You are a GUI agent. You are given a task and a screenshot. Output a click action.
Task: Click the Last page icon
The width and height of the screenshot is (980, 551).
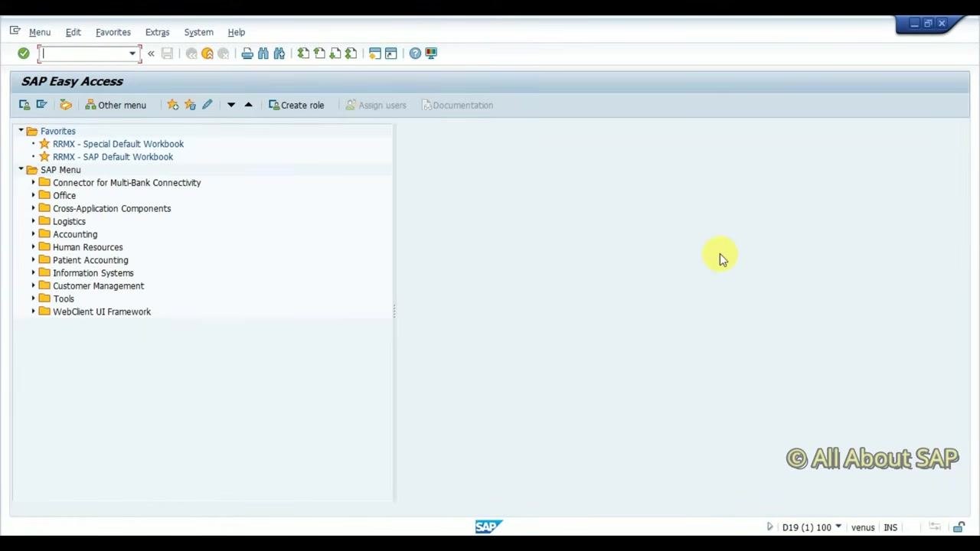351,54
